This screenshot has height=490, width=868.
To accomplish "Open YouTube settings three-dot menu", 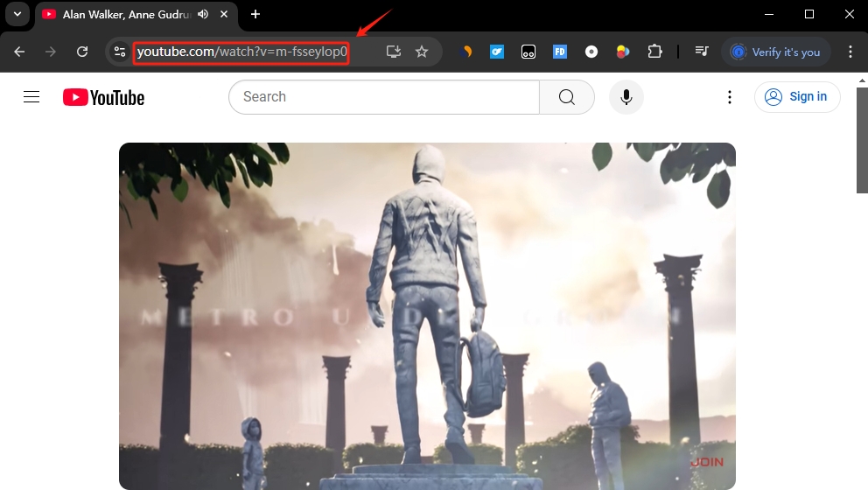I will click(730, 97).
